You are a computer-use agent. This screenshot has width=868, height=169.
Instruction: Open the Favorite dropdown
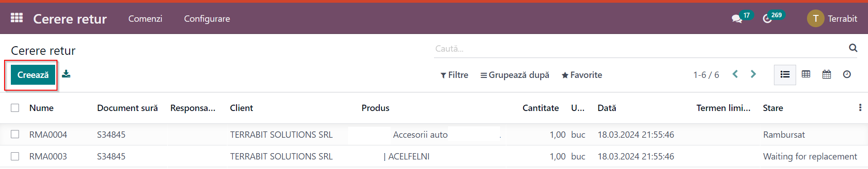(582, 75)
